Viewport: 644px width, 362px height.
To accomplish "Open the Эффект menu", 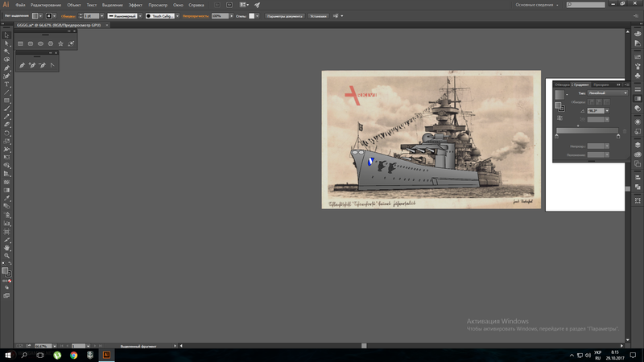I will point(135,5).
